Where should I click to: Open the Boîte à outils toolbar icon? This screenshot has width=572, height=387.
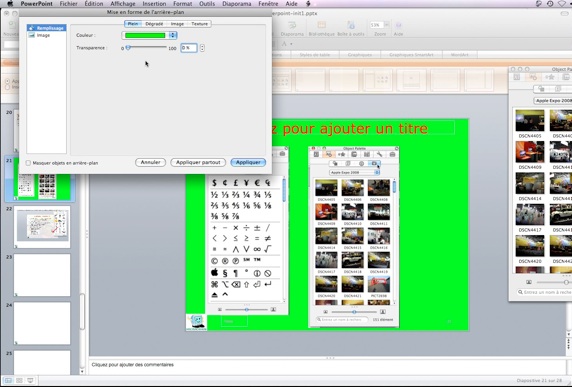click(x=351, y=25)
